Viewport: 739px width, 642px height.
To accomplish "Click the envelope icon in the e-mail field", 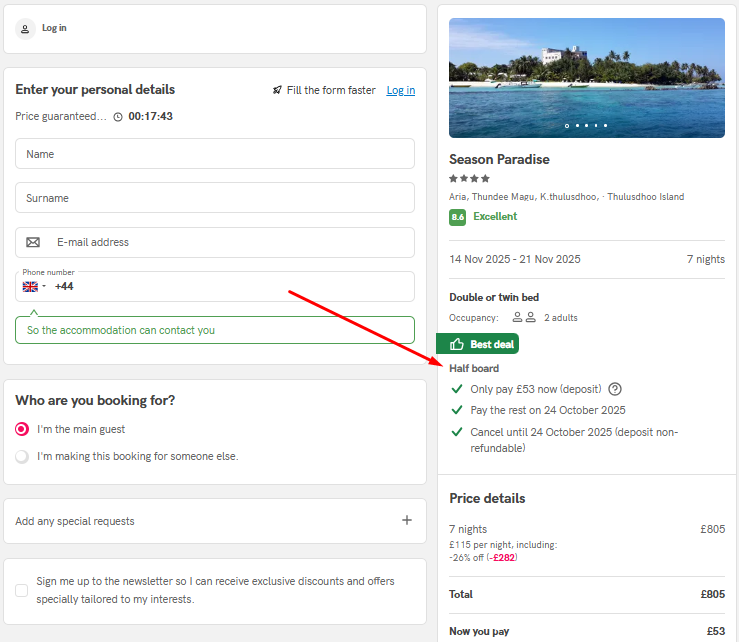I will [33, 242].
